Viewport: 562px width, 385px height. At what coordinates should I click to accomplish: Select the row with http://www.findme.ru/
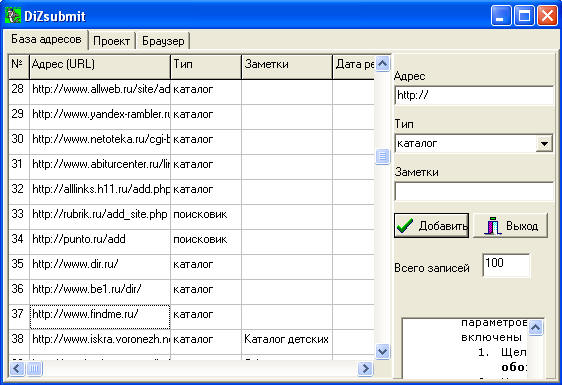click(191, 317)
